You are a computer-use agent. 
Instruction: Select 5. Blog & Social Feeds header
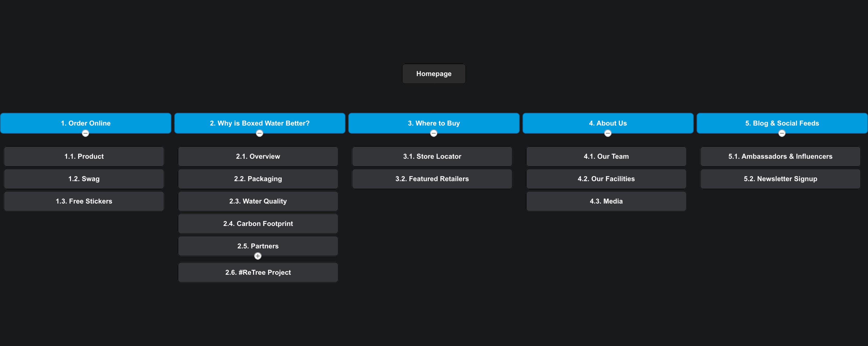pyautogui.click(x=782, y=123)
